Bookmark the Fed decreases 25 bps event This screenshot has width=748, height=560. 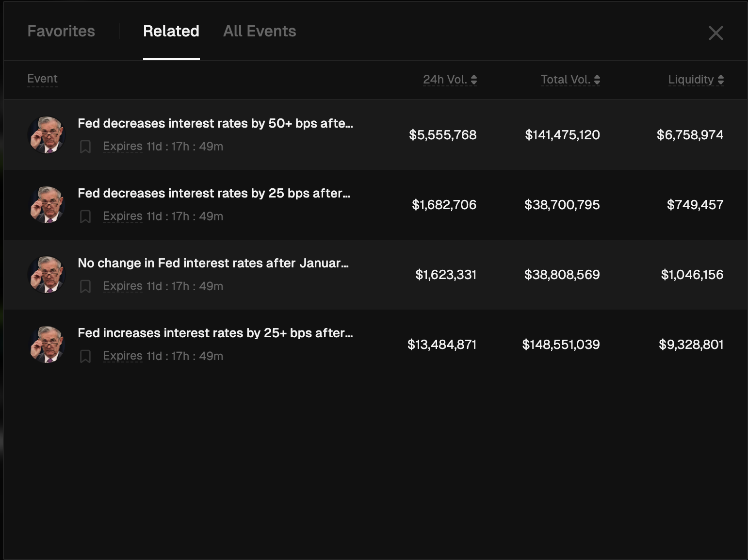point(85,216)
